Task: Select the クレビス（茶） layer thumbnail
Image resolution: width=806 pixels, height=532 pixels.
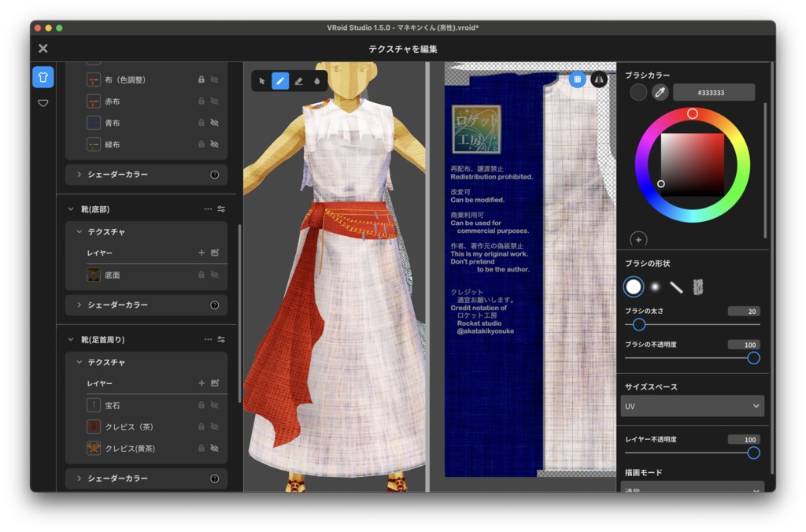Action: tap(94, 427)
